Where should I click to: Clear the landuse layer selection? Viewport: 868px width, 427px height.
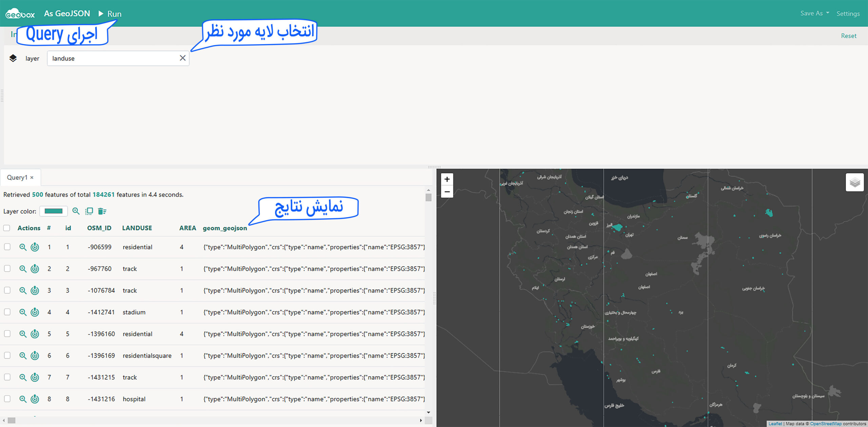click(x=182, y=58)
